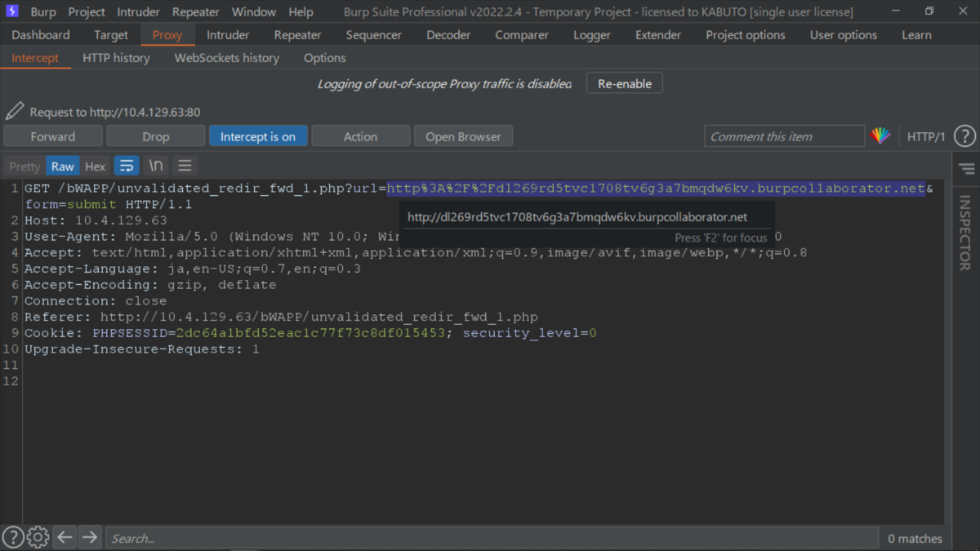980x551 pixels.
Task: Switch to the Target tab
Action: pos(111,35)
